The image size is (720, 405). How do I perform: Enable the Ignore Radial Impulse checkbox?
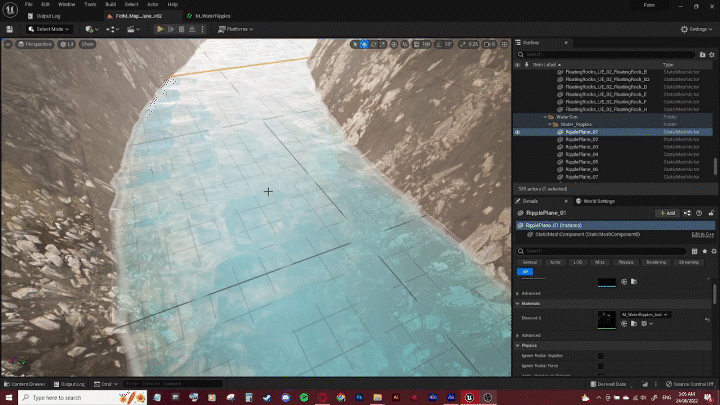[601, 356]
